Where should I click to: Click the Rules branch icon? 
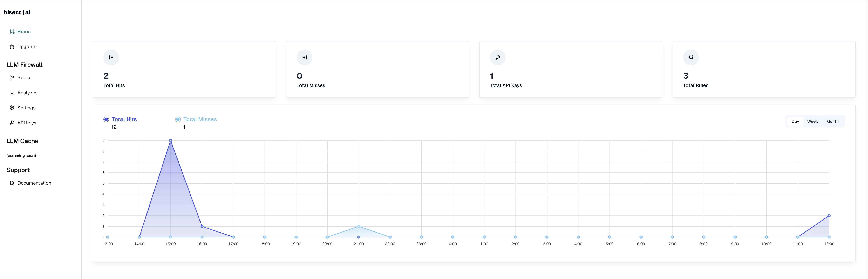tap(12, 77)
